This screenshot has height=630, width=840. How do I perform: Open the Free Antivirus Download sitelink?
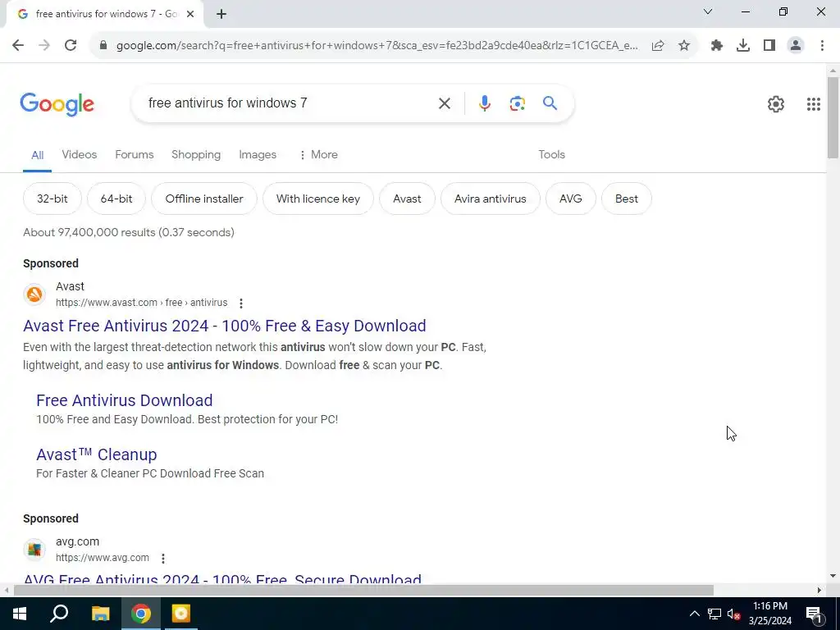tap(125, 400)
